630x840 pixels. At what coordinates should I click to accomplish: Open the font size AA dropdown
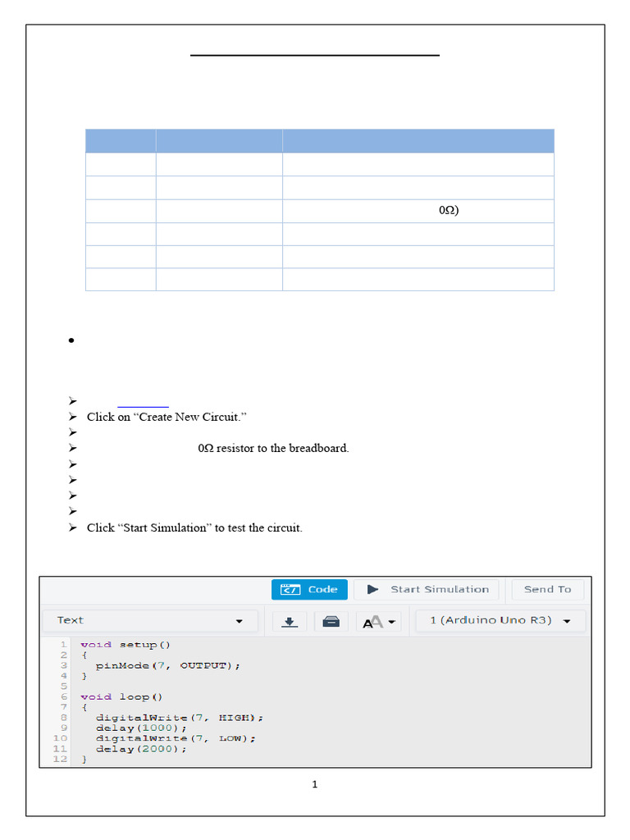coord(379,622)
